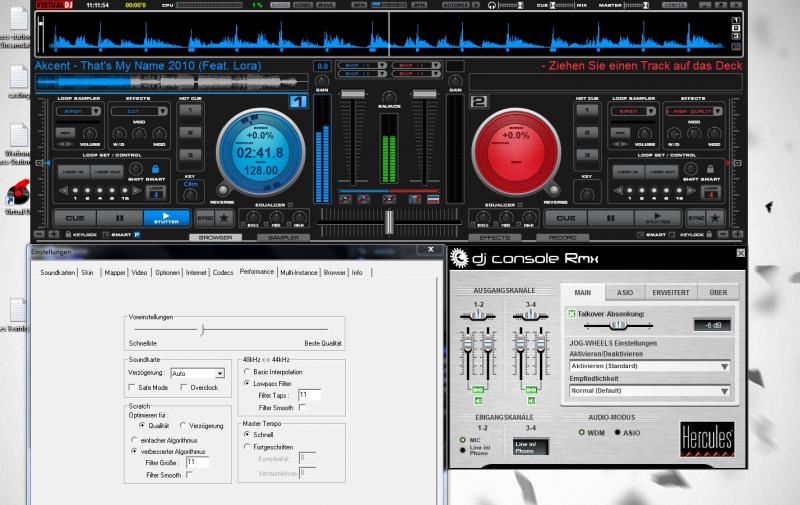Click the deck 1 Reverse button

[x=222, y=190]
